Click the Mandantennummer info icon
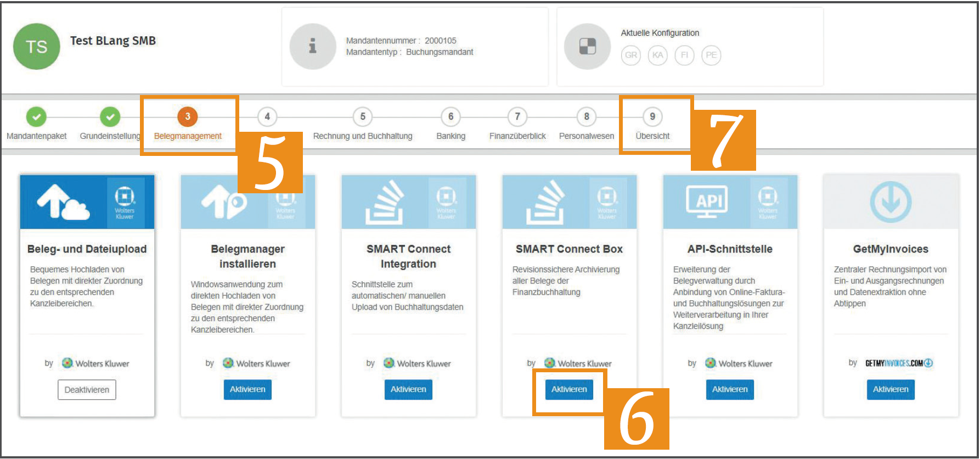Viewport: 980px width, 459px height. click(313, 47)
